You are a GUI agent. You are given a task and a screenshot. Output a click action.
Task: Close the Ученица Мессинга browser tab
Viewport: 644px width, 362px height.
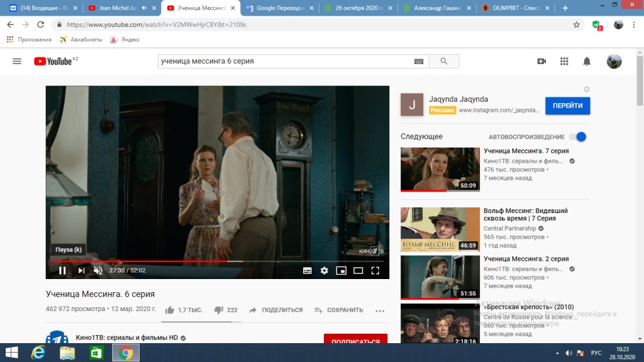(233, 8)
